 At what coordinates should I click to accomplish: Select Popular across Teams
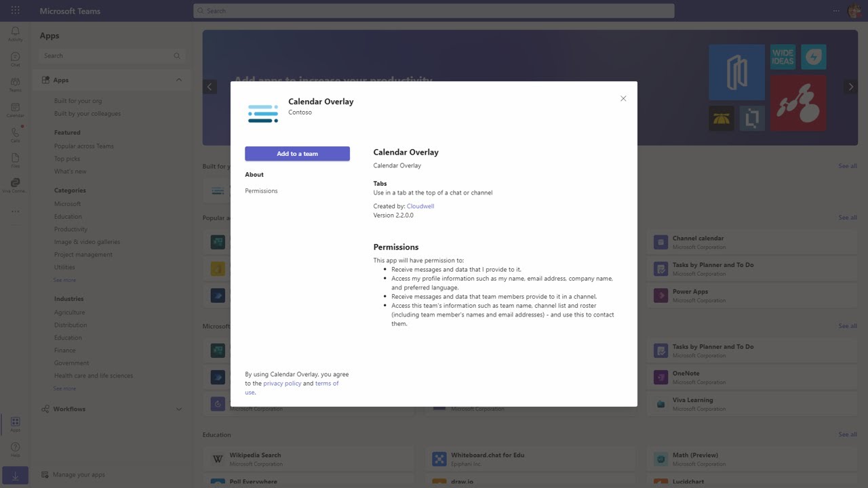pyautogui.click(x=84, y=146)
